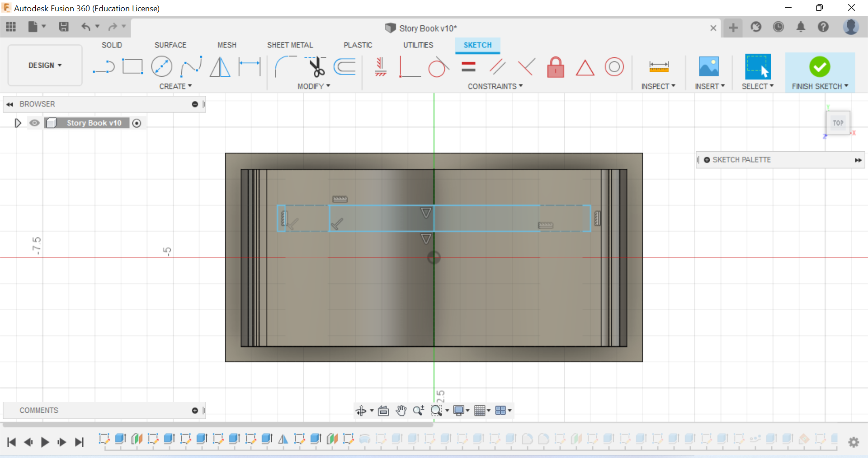This screenshot has width=868, height=458.
Task: Select the Line tool
Action: (104, 67)
